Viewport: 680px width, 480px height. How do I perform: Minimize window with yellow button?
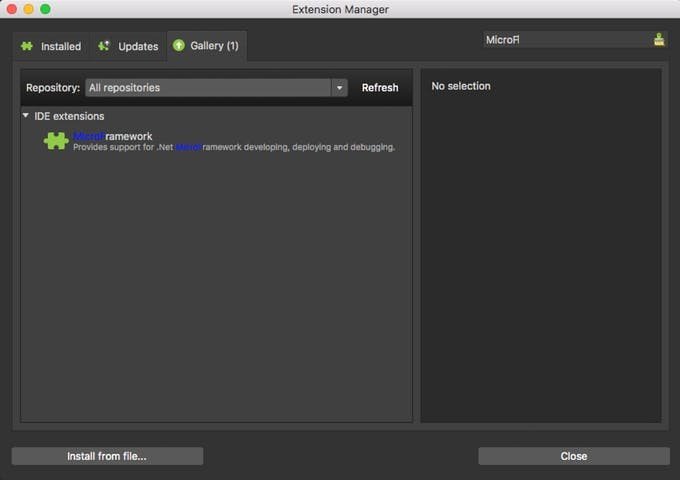[x=29, y=9]
